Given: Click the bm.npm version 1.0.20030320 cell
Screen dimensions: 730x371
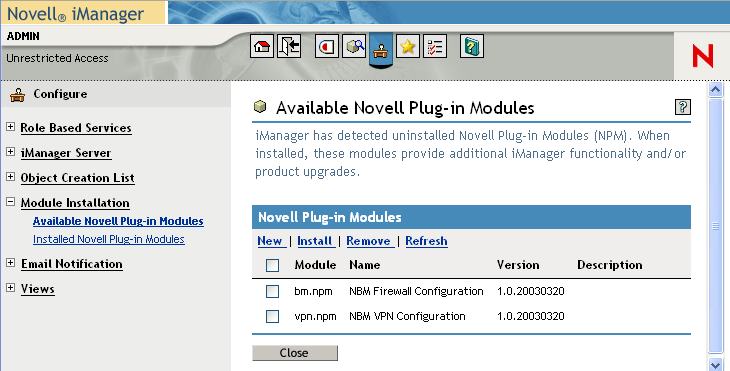Looking at the screenshot, I should click(x=531, y=291).
